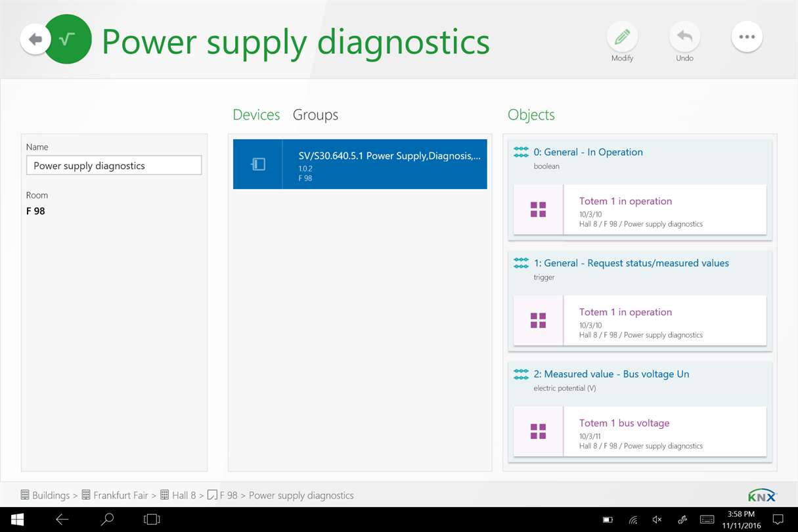The image size is (798, 532).
Task: Open Totem 1 in operation under object 0
Action: [640, 210]
